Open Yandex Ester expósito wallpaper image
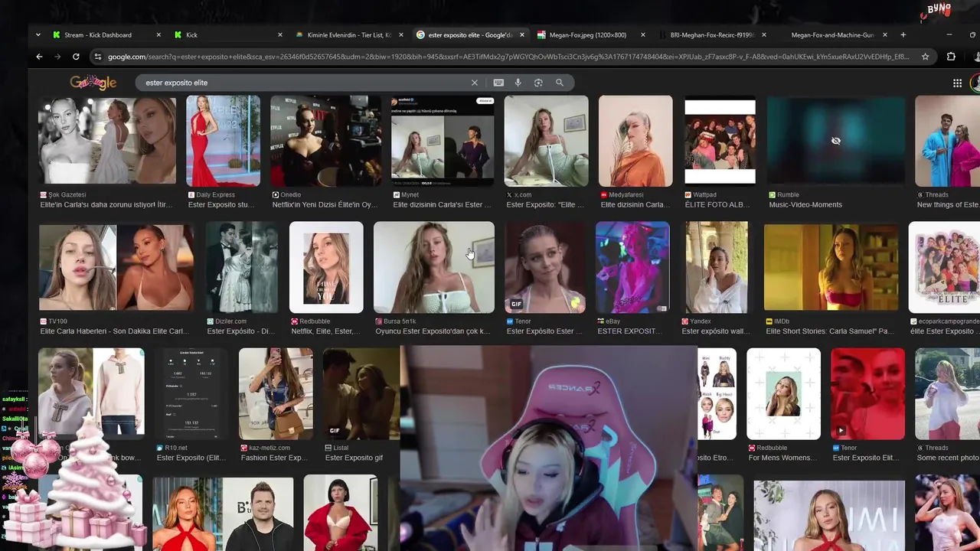 click(717, 267)
